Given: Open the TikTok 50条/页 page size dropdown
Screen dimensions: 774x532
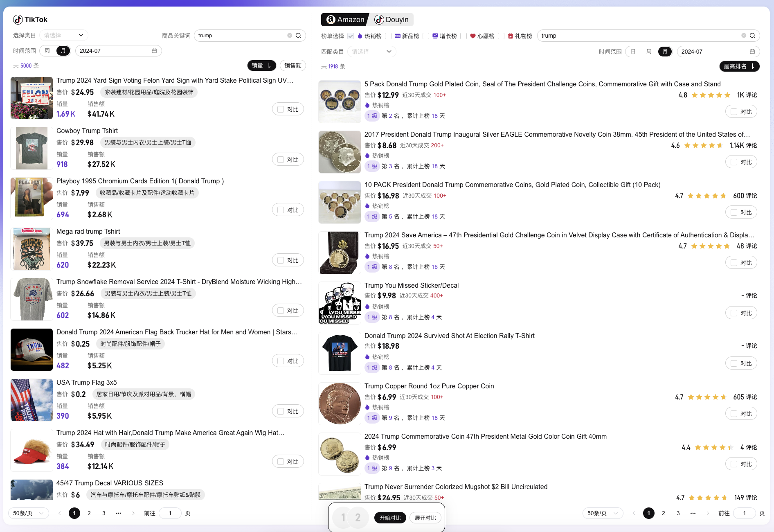Looking at the screenshot, I should coord(28,513).
